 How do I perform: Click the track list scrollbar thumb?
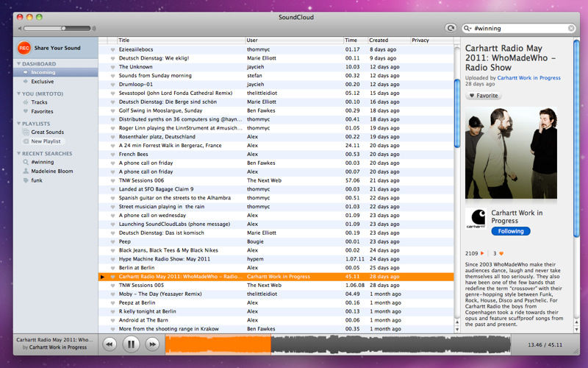pos(456,113)
